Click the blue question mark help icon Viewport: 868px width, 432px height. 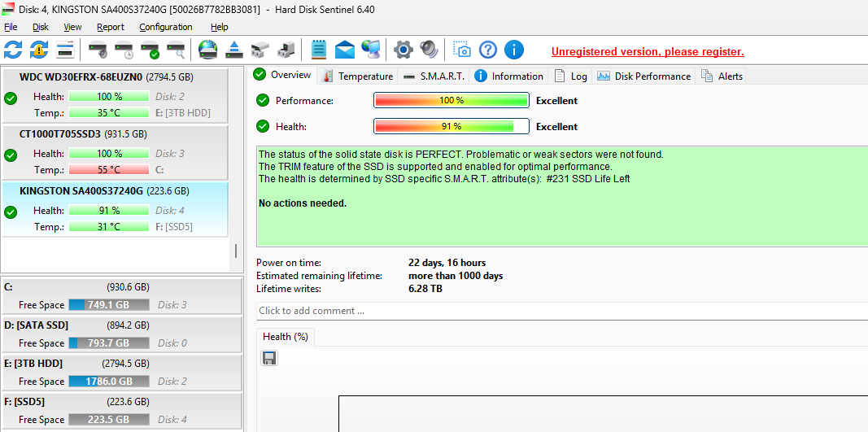click(x=488, y=50)
